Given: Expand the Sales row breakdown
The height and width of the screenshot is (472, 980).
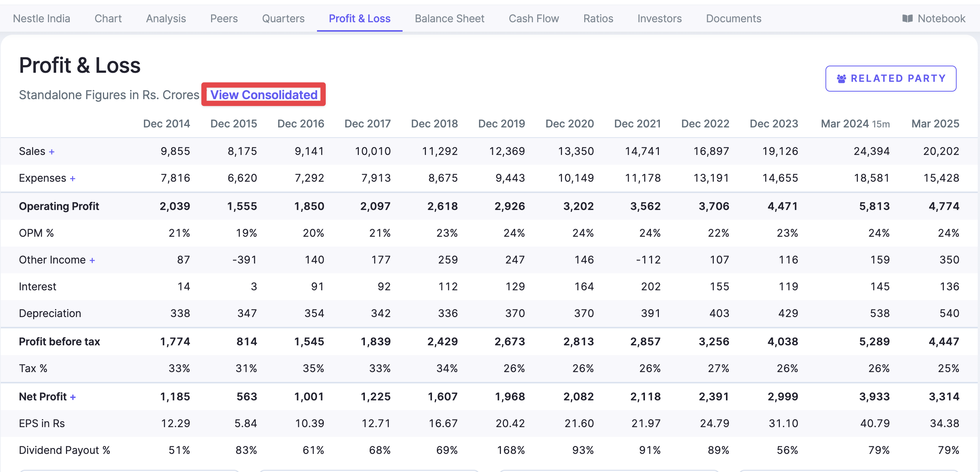Looking at the screenshot, I should pyautogui.click(x=52, y=152).
